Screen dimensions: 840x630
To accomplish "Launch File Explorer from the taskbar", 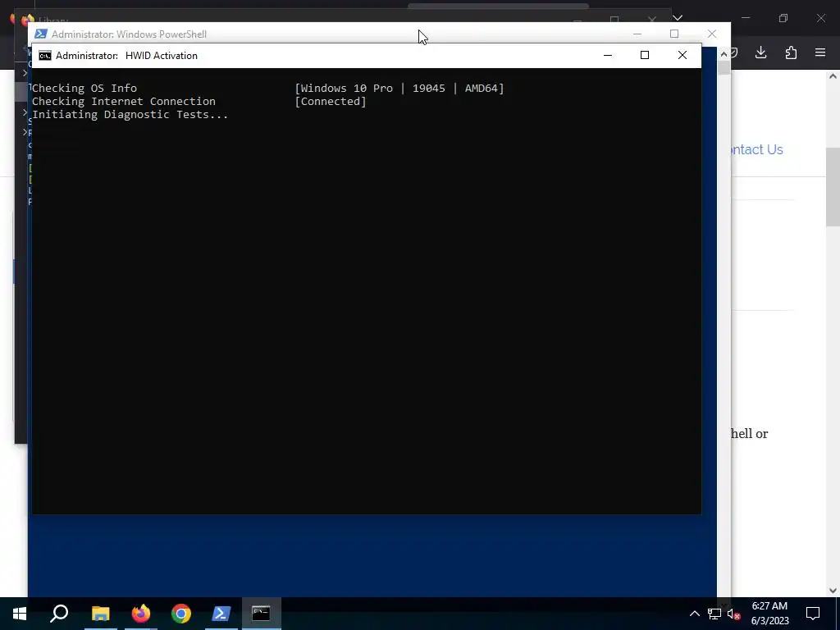I will click(100, 614).
